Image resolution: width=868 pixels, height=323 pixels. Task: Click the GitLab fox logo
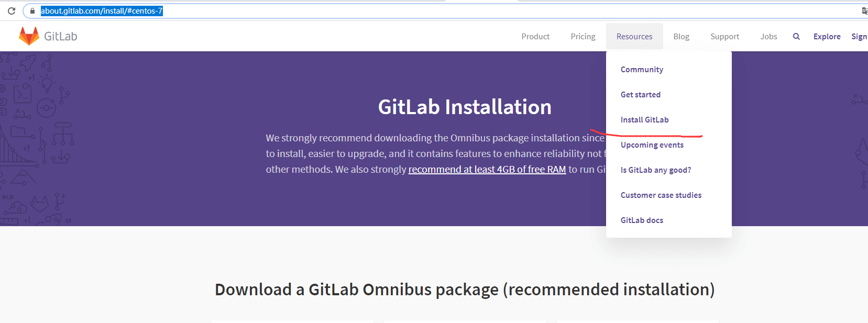(29, 36)
